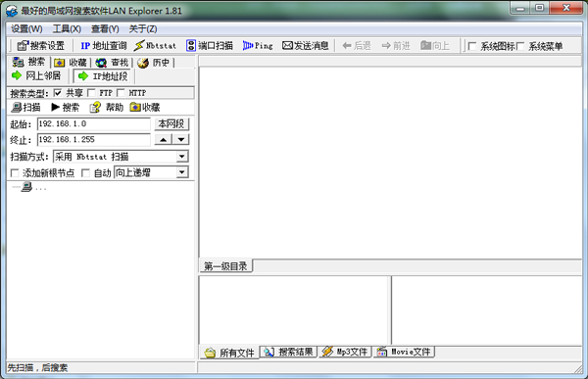Select the IP地址段 sub-tab
The width and height of the screenshot is (588, 379).
[103, 76]
